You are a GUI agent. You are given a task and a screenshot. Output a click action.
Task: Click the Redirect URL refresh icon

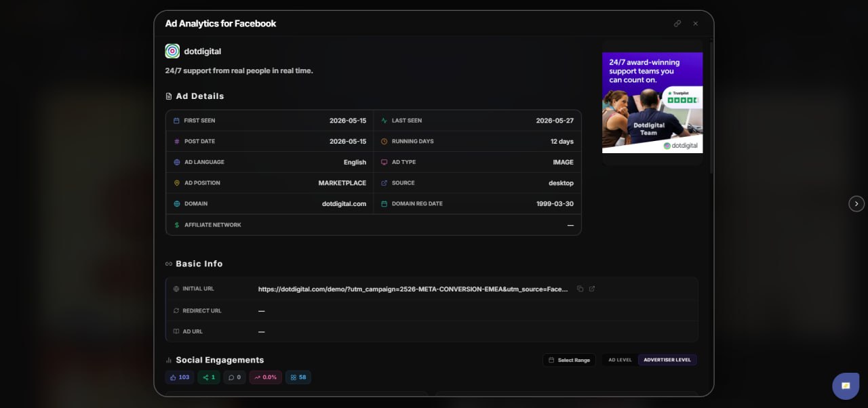pyautogui.click(x=176, y=310)
